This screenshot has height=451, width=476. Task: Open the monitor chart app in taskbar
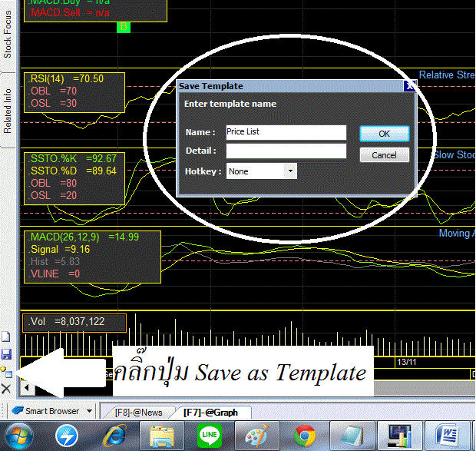click(399, 436)
